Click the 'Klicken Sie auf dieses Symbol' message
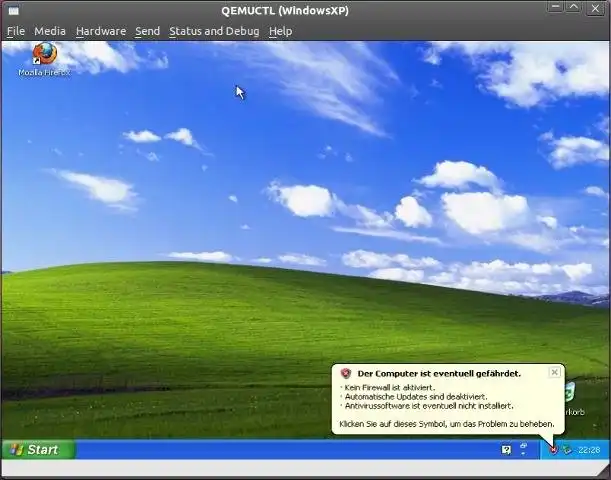The width and height of the screenshot is (611, 480). [x=447, y=424]
